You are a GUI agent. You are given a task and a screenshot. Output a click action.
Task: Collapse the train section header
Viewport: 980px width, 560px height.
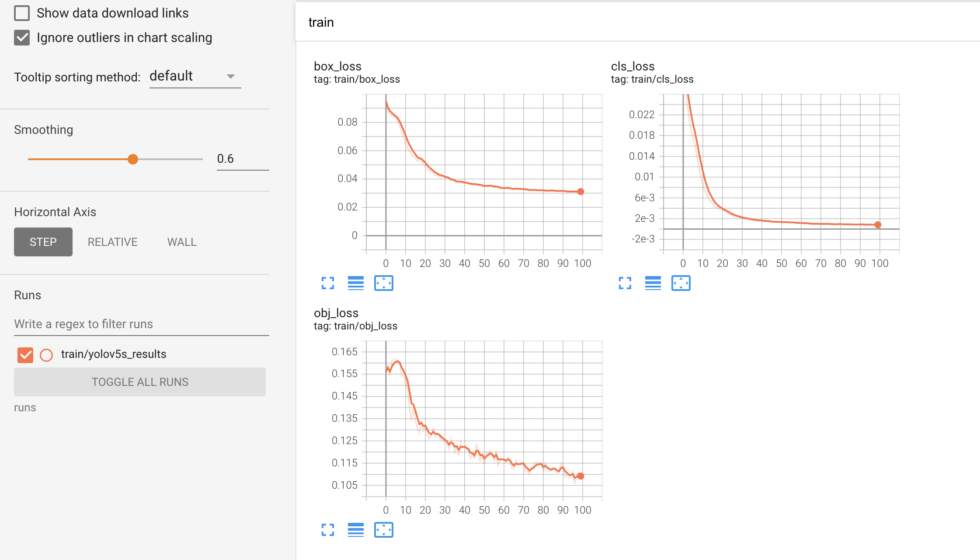click(x=321, y=22)
